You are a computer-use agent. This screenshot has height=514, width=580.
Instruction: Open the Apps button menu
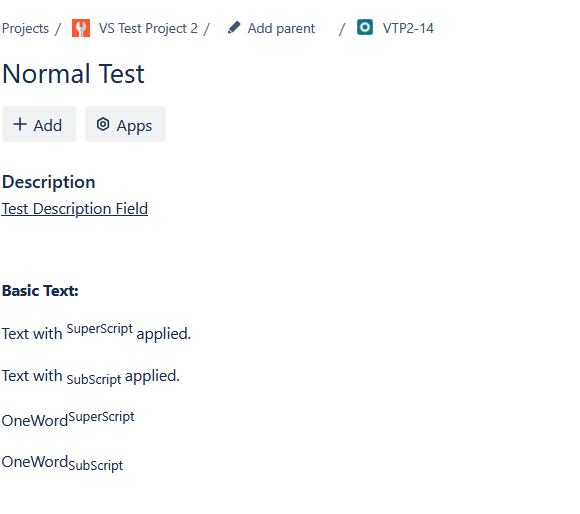click(x=125, y=124)
